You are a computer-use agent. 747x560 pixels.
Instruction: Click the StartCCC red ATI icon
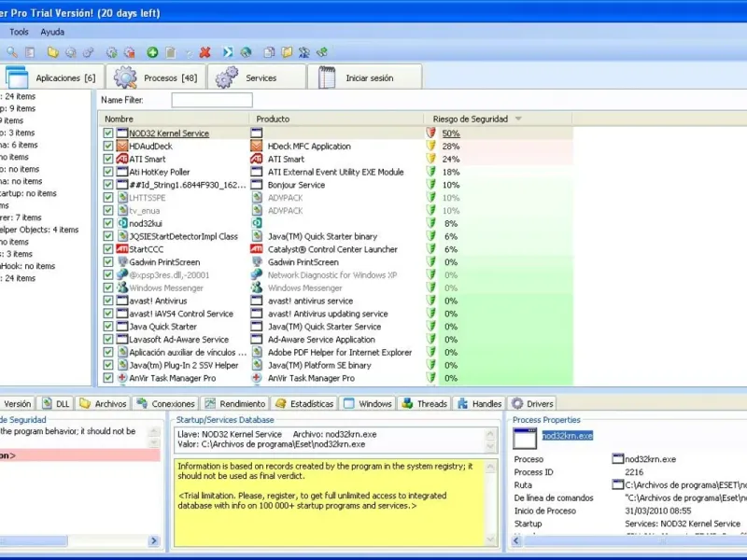122,248
